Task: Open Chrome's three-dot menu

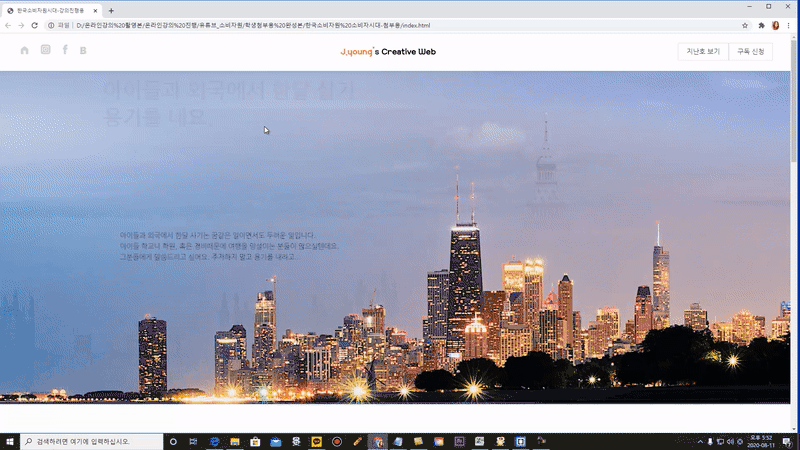Action: coord(788,25)
